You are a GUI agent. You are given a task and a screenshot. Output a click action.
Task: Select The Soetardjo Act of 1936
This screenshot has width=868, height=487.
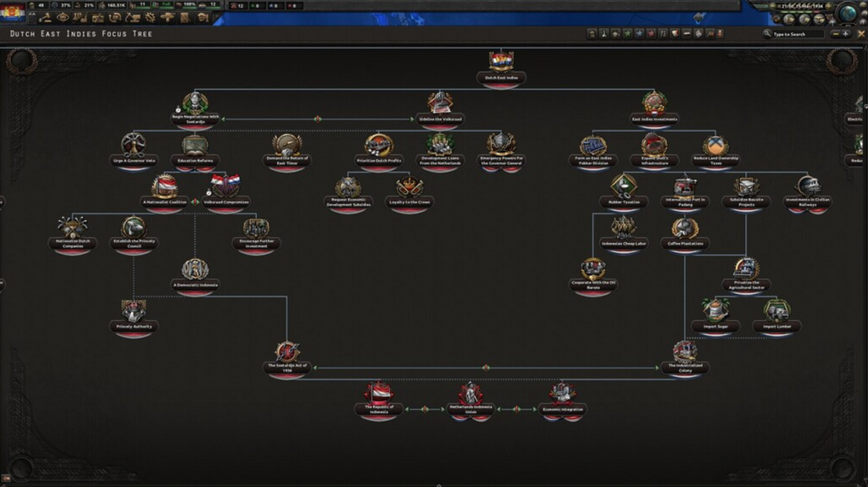287,358
